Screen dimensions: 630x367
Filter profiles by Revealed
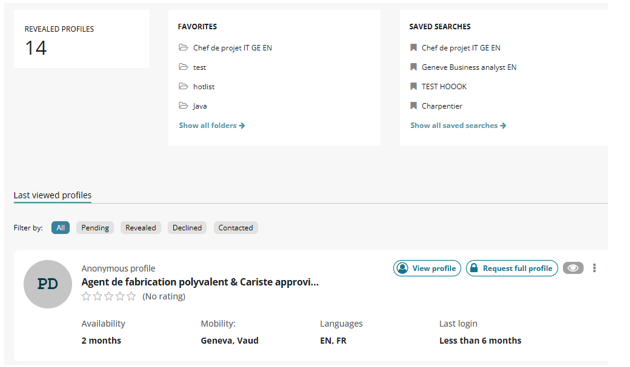(x=141, y=228)
